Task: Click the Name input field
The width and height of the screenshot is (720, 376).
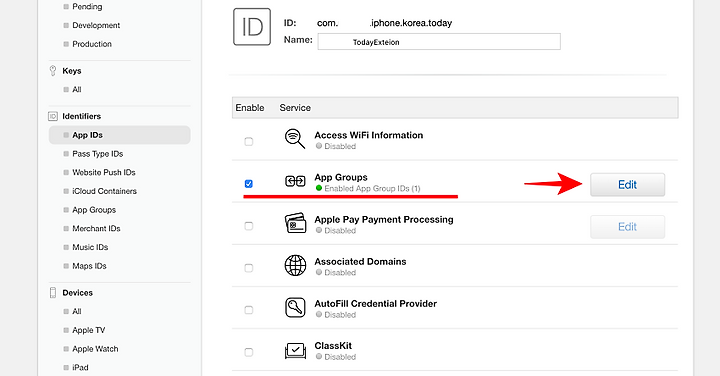Action: pyautogui.click(x=439, y=42)
